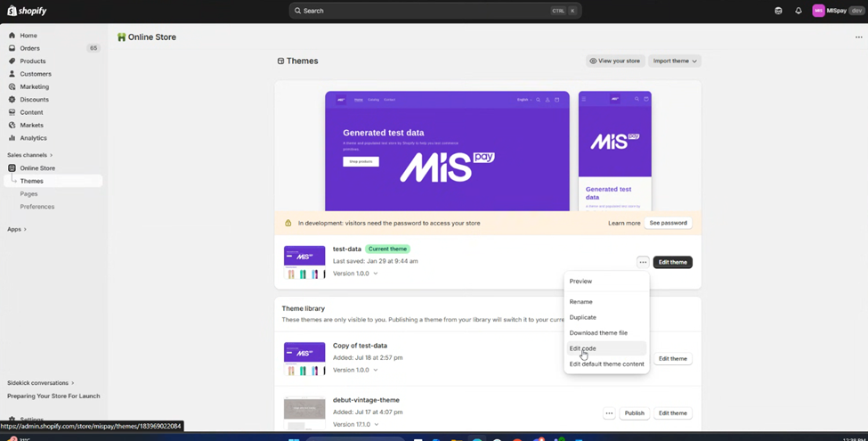Image resolution: width=868 pixels, height=441 pixels.
Task: Open MISpay account menu
Action: tap(837, 11)
